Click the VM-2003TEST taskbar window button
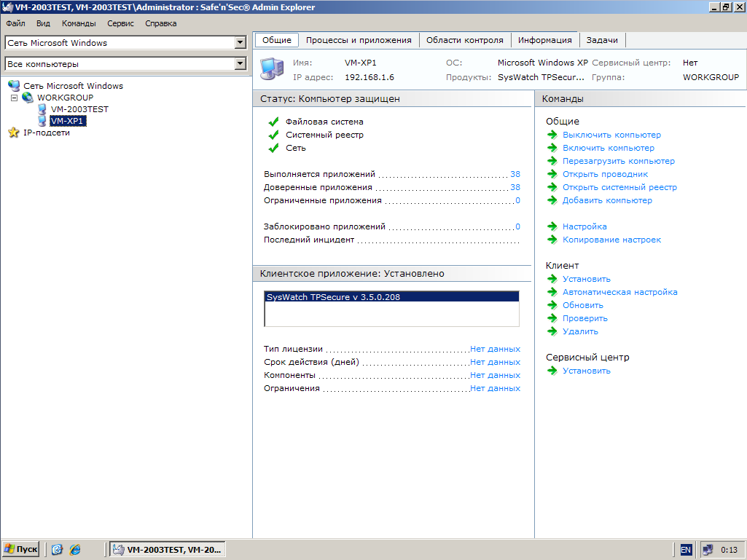 coord(168,550)
